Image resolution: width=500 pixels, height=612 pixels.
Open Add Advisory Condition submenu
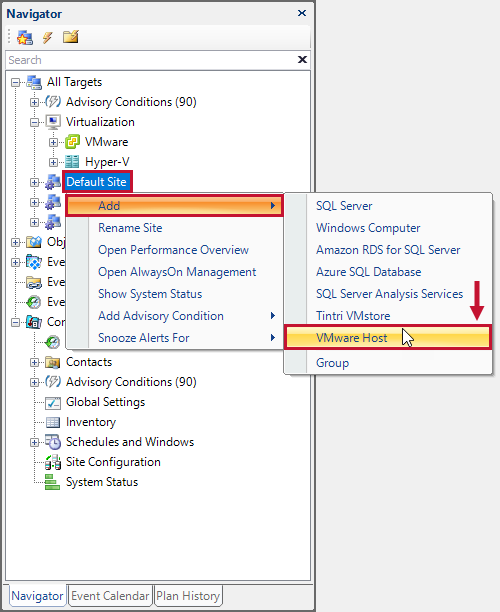point(174,316)
